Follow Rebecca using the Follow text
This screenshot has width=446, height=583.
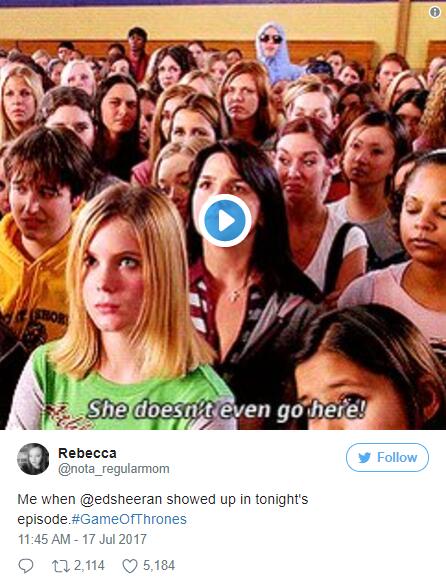[397, 457]
